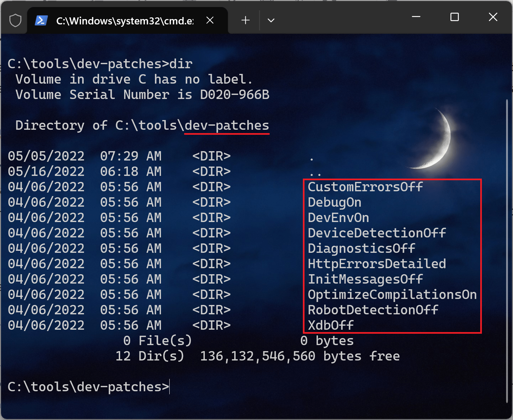Click the 05/05/2022 date entry
Image resolution: width=513 pixels, height=420 pixels.
pos(46,156)
